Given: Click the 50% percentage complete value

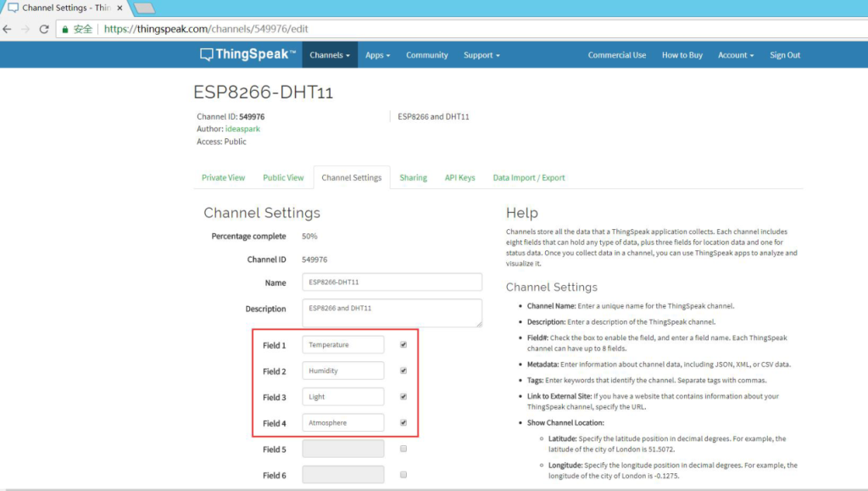Looking at the screenshot, I should (x=309, y=236).
